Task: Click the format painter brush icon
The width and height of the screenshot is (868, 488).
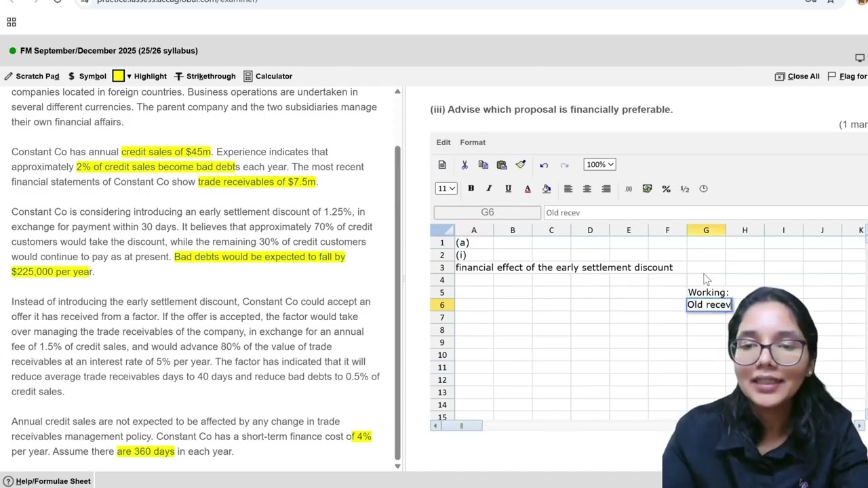Action: (521, 165)
